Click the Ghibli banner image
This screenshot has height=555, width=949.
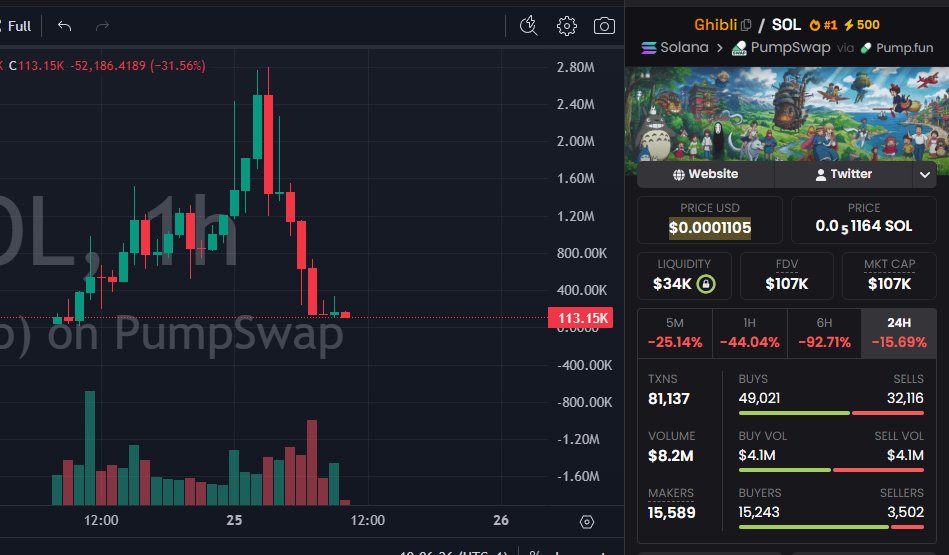[787, 114]
